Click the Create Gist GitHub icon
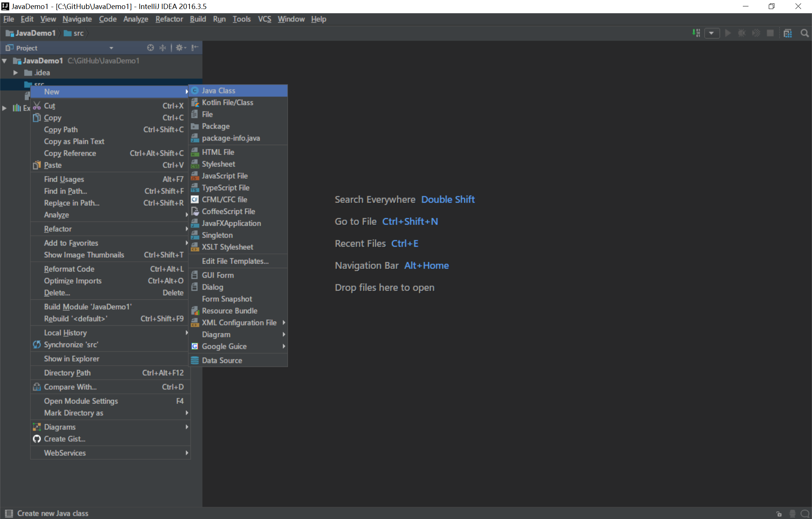This screenshot has width=812, height=519. point(37,439)
